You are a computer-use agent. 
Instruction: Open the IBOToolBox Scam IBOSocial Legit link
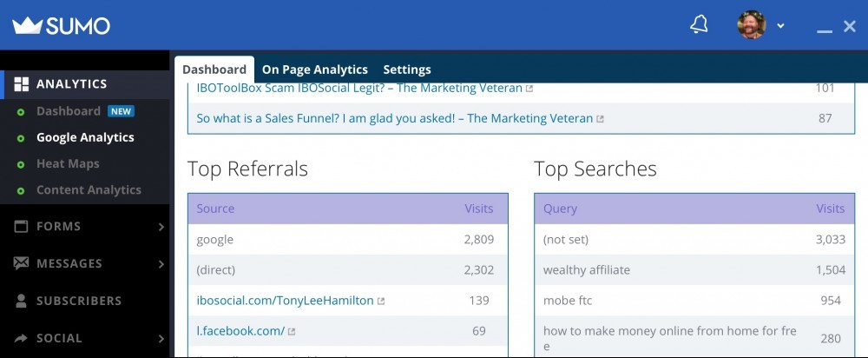[359, 88]
